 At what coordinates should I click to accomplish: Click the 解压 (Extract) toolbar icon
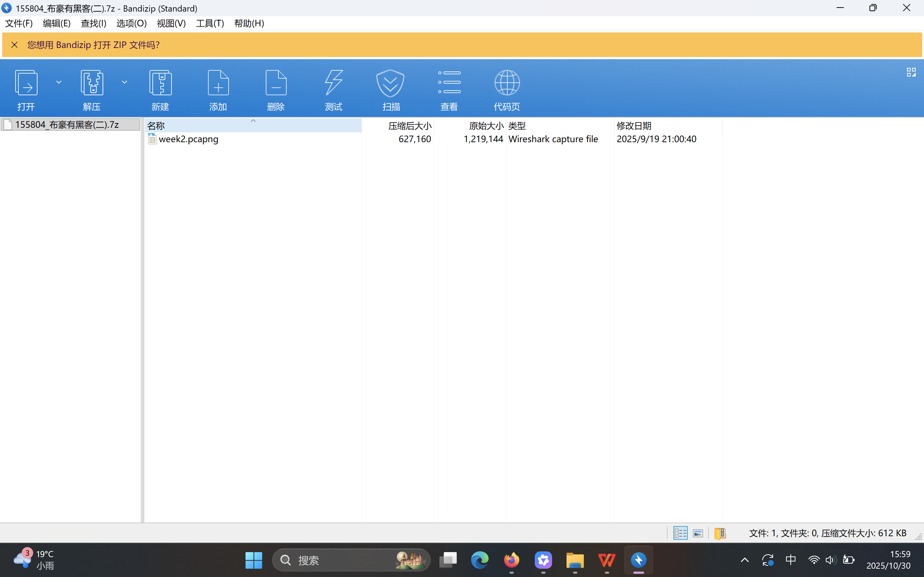[x=92, y=82]
